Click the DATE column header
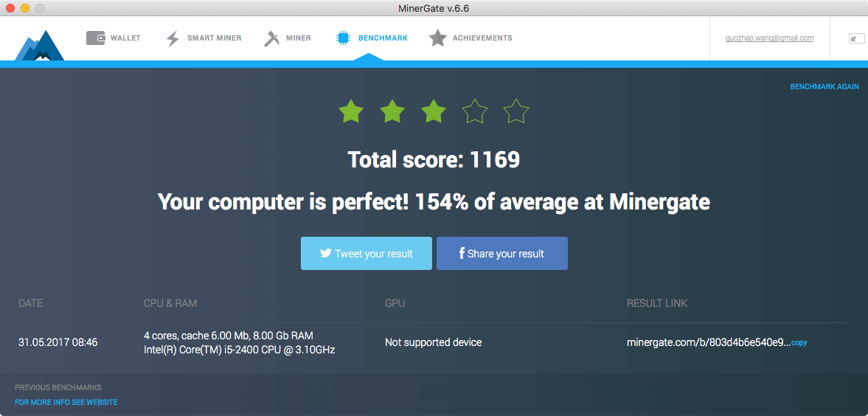The height and width of the screenshot is (416, 868). (30, 304)
